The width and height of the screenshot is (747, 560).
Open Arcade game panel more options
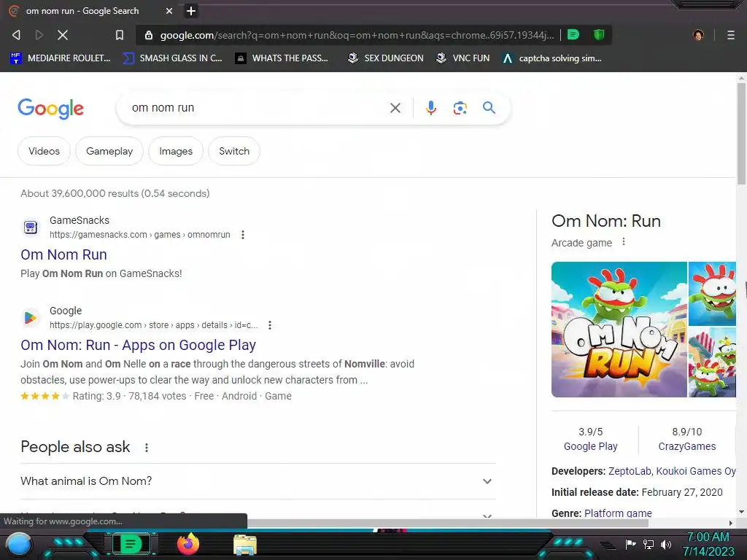coord(624,242)
